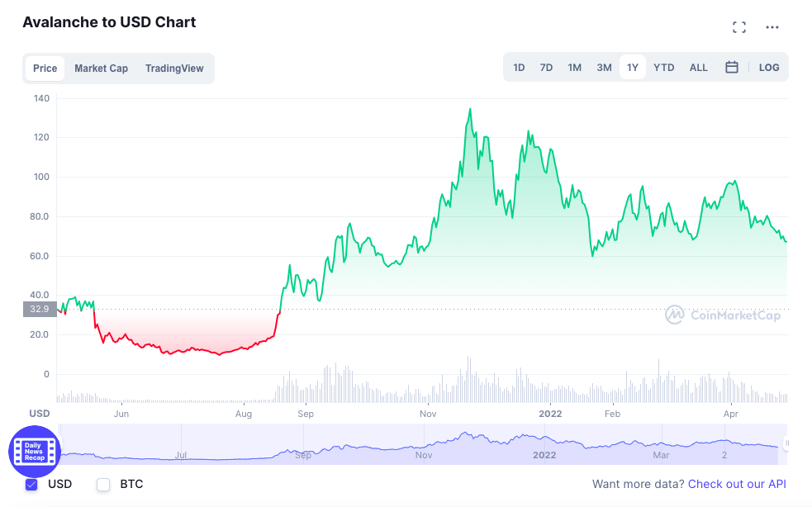Select the YTD time range
812x507 pixels.
point(663,68)
